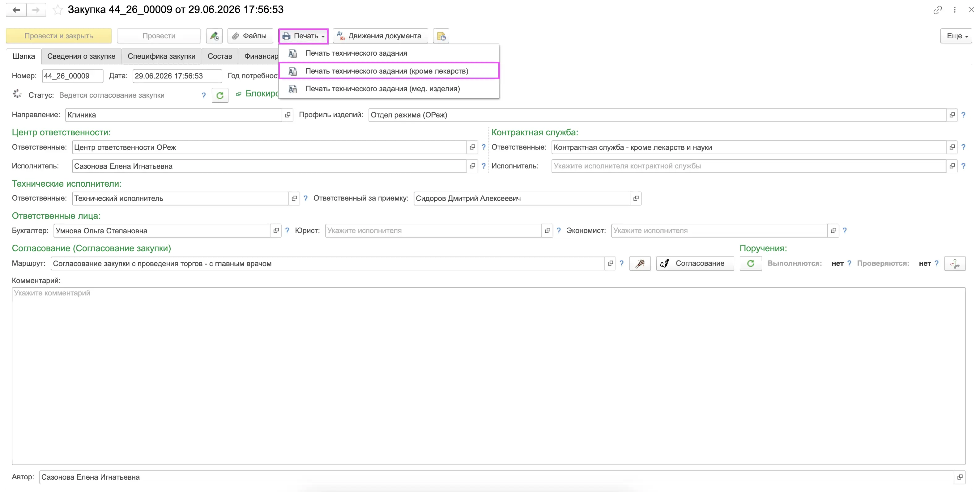Open the Контрактная служба Ответственные selector

[952, 147]
